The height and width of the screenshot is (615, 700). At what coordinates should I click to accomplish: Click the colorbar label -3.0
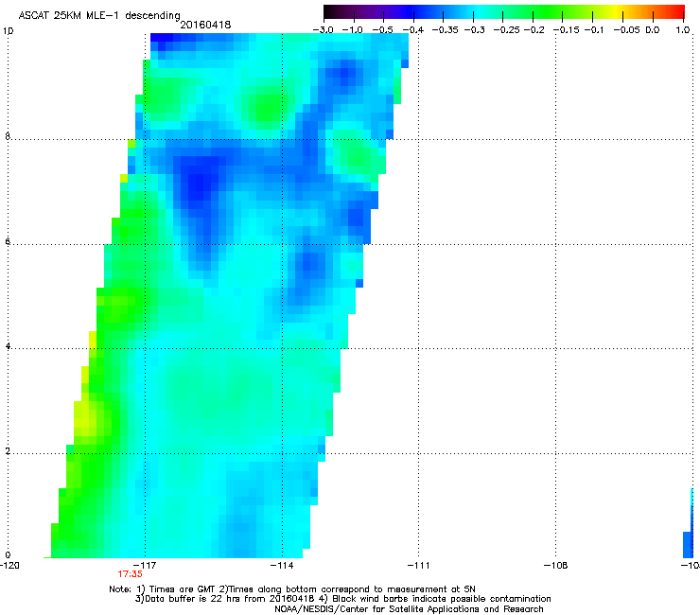pos(323,30)
